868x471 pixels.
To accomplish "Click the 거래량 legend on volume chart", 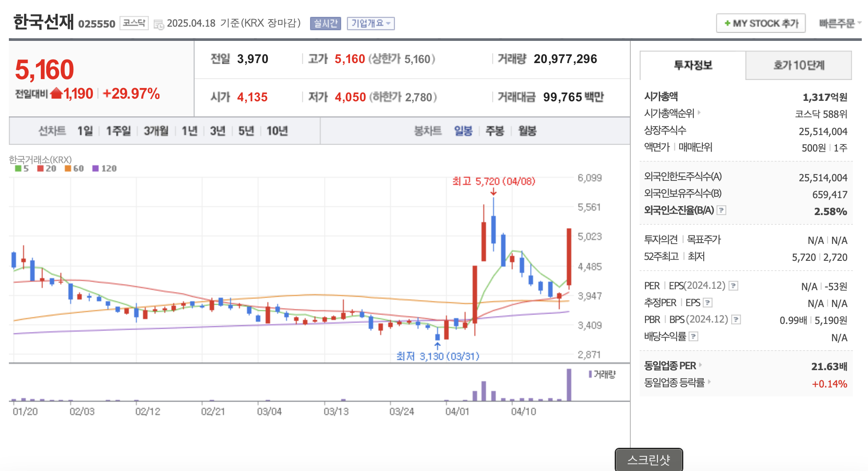I will [x=602, y=375].
